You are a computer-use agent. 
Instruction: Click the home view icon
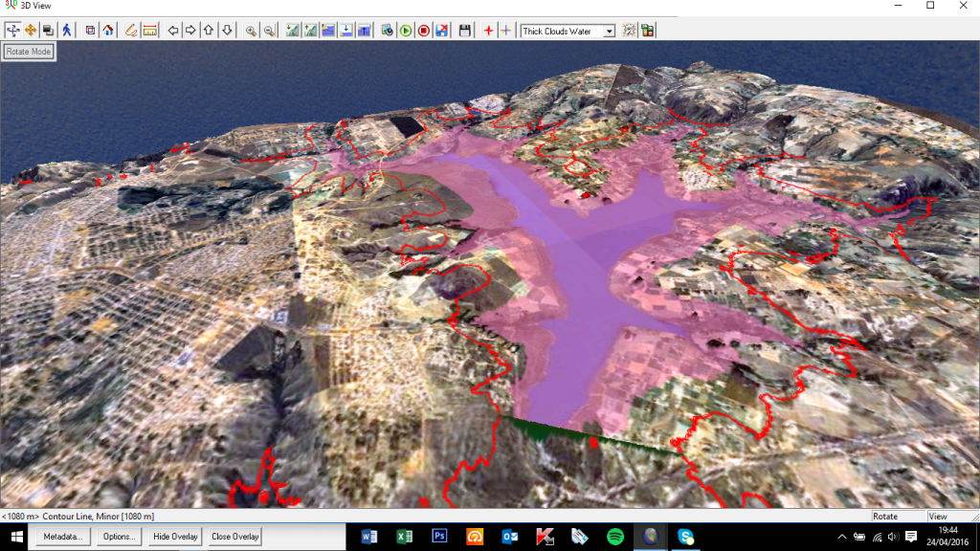click(108, 31)
